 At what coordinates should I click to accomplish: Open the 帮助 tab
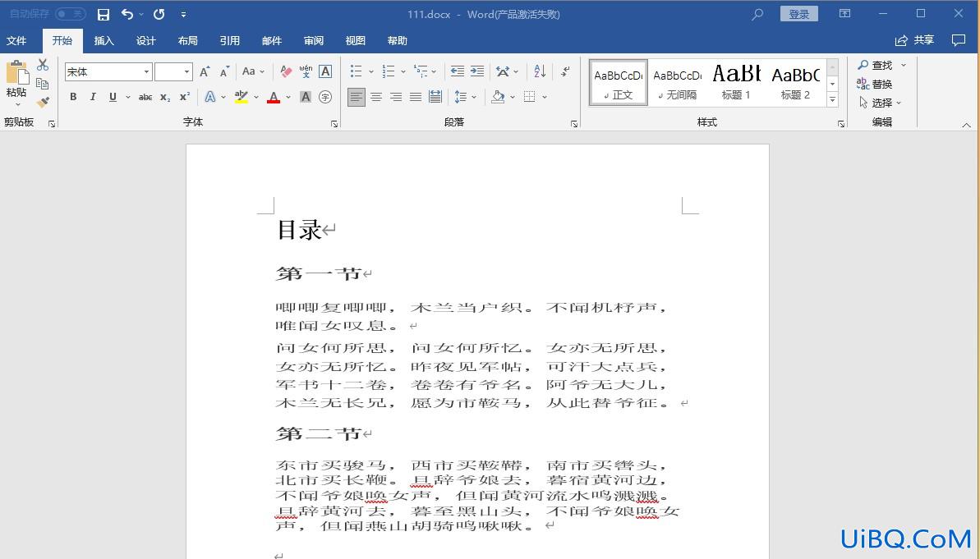click(397, 40)
